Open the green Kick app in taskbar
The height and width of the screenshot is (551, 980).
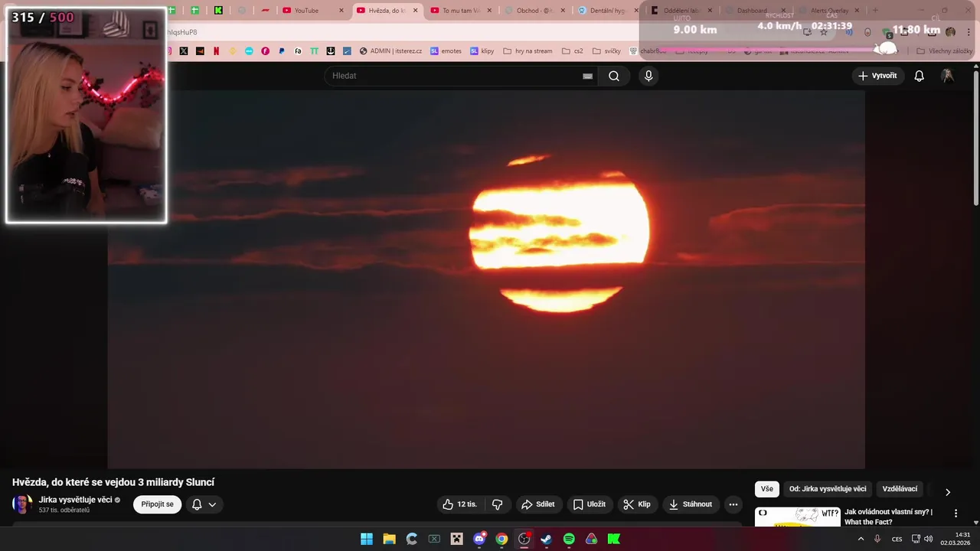click(614, 539)
